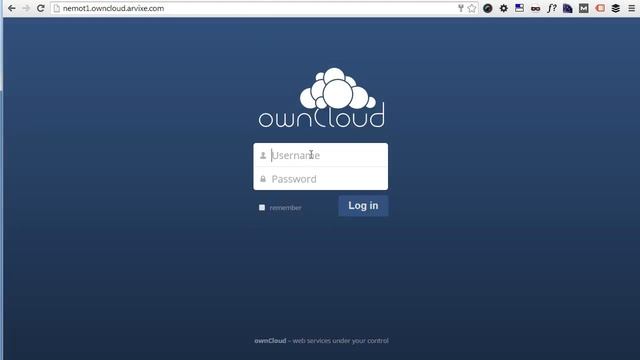Open the stacked layers extension icon
The height and width of the screenshot is (360, 640).
(x=616, y=8)
